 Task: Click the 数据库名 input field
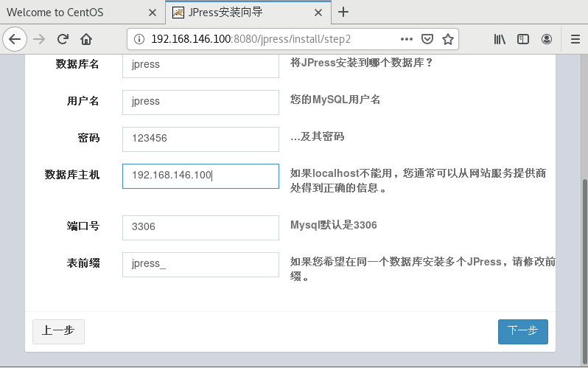[200, 66]
